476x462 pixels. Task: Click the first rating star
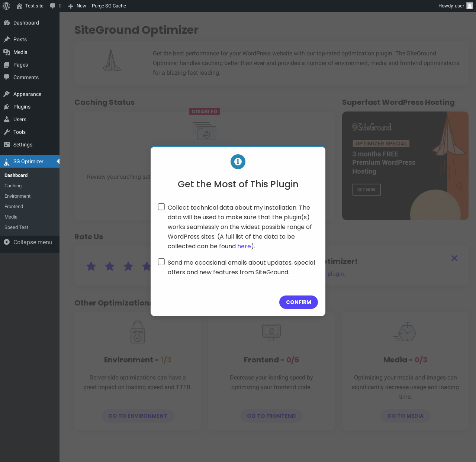pos(91,266)
